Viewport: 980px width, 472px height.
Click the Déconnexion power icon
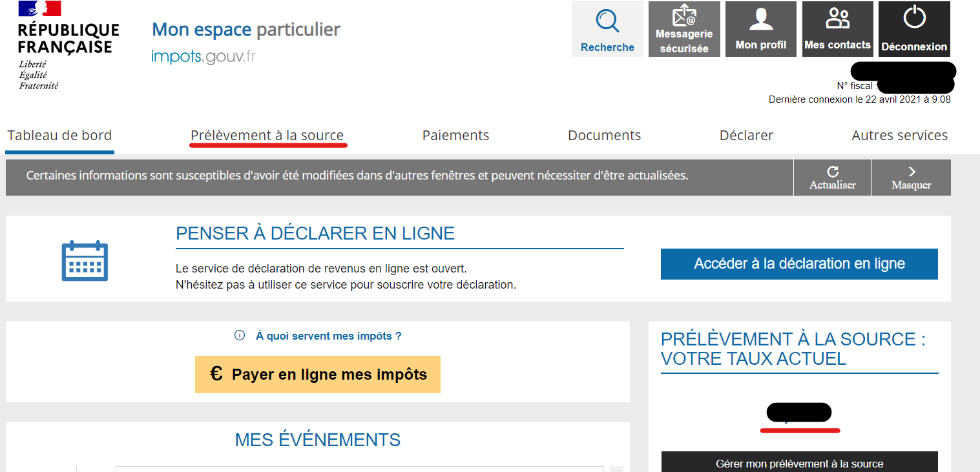click(x=914, y=17)
